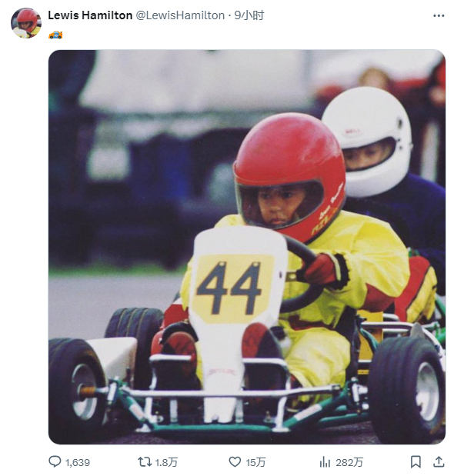Like the tweet with the heart icon
This screenshot has width=454, height=476.
(x=235, y=461)
